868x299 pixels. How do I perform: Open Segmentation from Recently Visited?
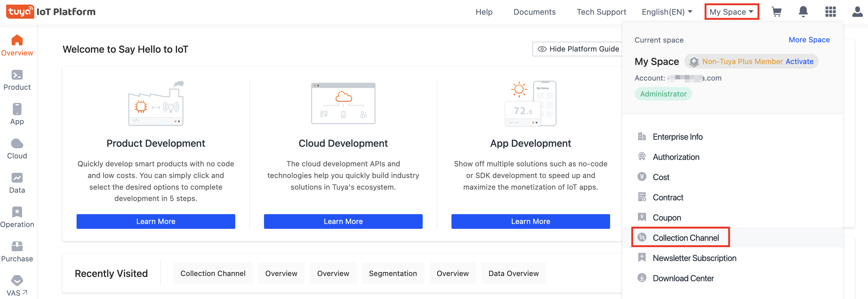[x=393, y=273]
